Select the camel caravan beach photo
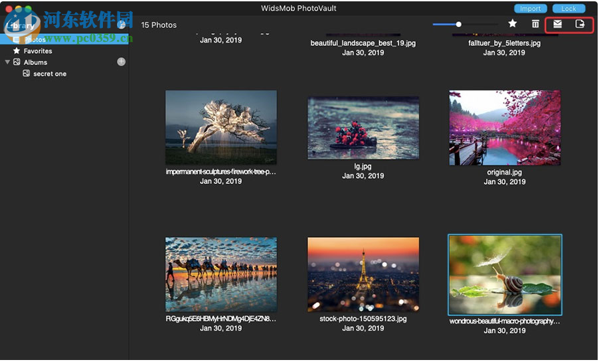Screen dimensions: 599x364 point(220,274)
